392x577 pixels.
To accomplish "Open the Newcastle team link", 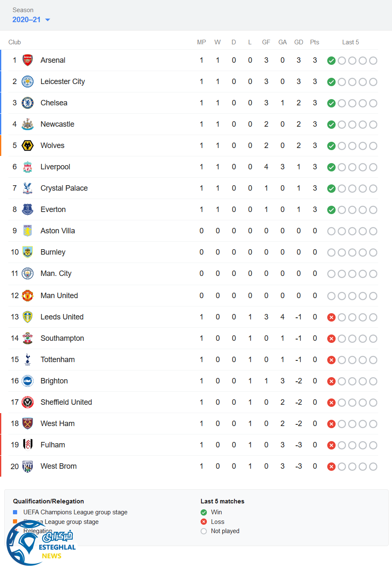I will (x=57, y=124).
